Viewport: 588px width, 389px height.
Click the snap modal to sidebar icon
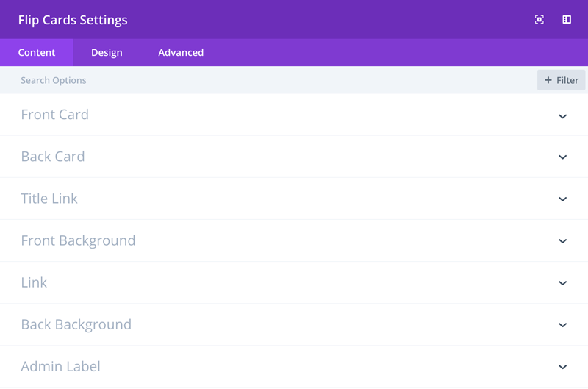coord(567,20)
